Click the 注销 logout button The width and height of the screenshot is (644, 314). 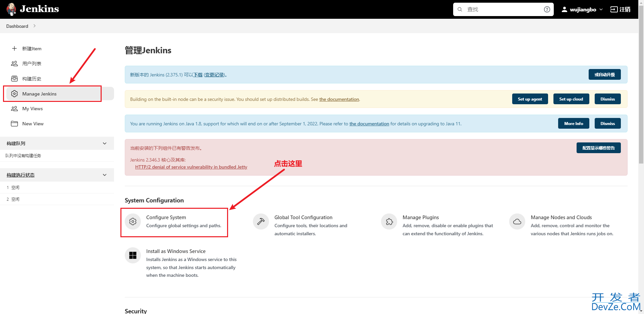pyautogui.click(x=620, y=9)
